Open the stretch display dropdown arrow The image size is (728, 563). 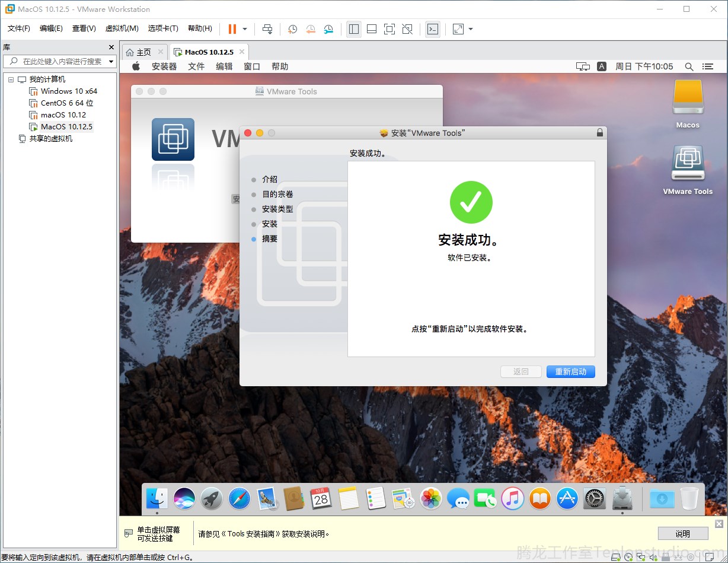[x=471, y=29]
